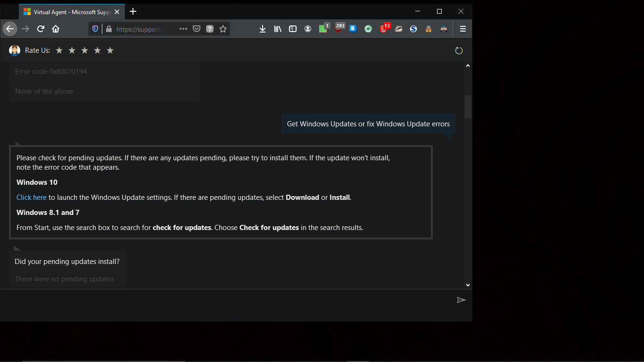
Task: Rate the agent one star
Action: pyautogui.click(x=59, y=50)
